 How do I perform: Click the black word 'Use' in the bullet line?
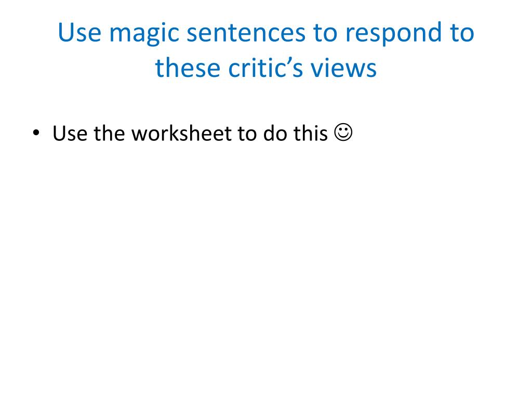pos(70,133)
